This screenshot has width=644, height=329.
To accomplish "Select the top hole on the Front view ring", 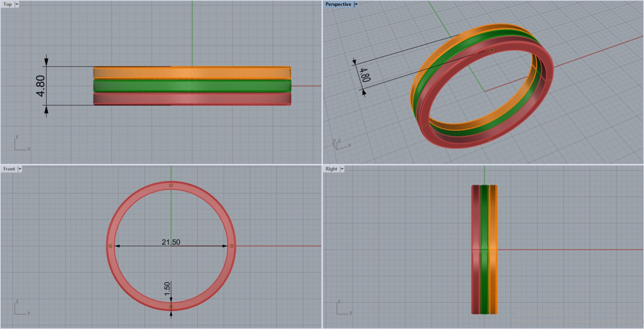I will 171,186.
